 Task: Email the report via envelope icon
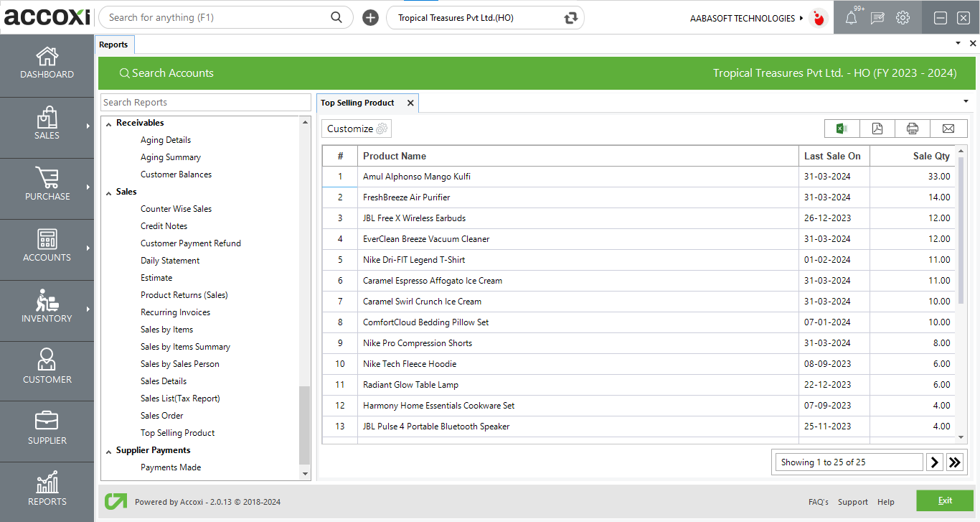pyautogui.click(x=948, y=129)
